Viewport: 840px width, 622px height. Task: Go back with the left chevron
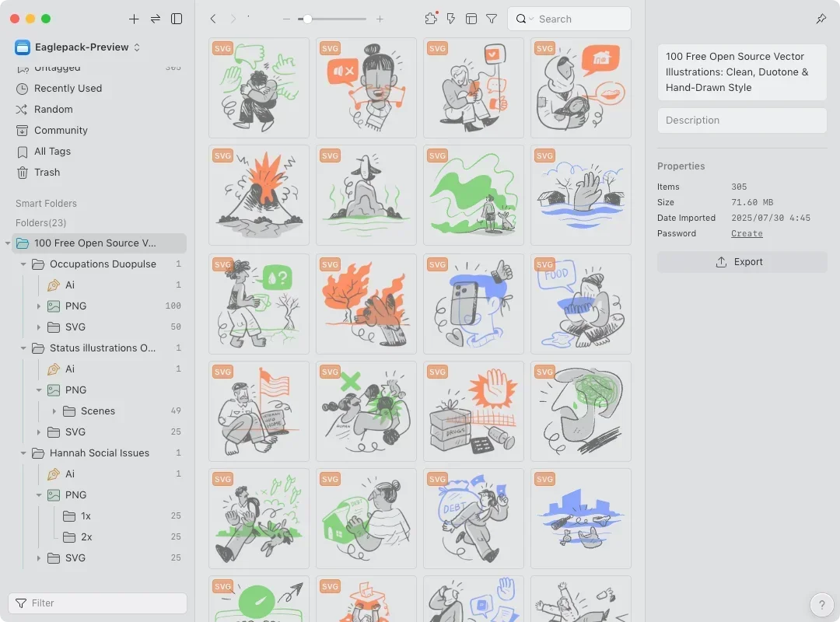(x=213, y=19)
